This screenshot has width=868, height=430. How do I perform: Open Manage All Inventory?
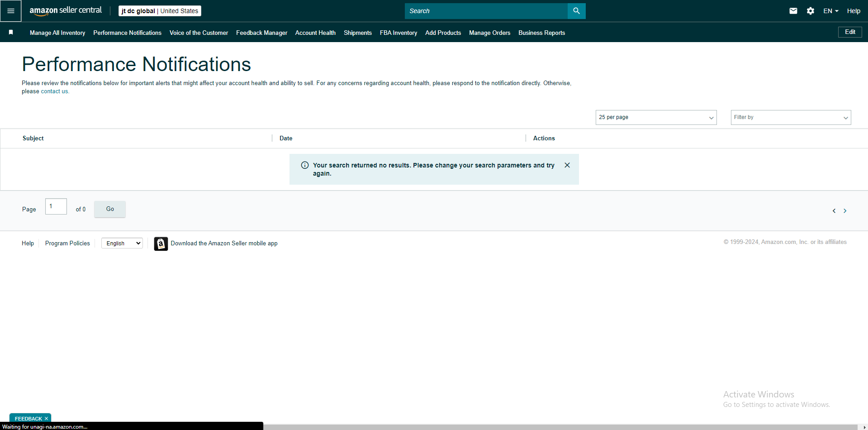point(57,33)
